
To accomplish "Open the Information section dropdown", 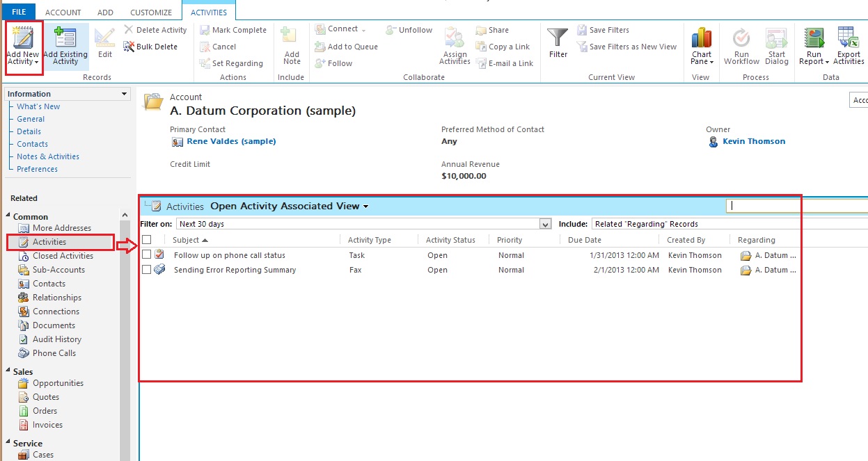I will coord(125,94).
